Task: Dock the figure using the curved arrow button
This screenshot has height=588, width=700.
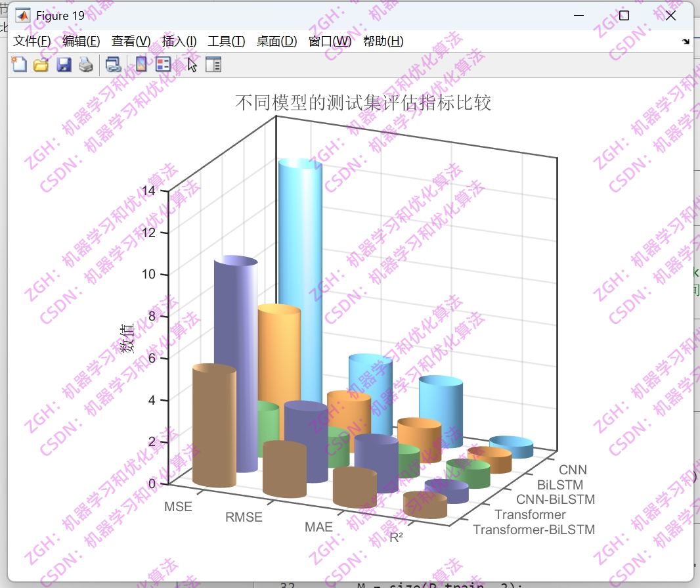Action: point(686,41)
